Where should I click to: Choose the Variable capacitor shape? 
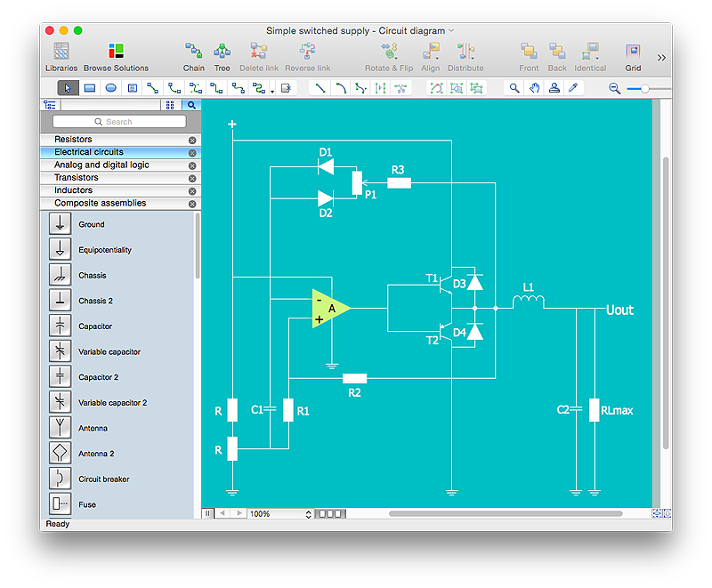click(x=61, y=351)
